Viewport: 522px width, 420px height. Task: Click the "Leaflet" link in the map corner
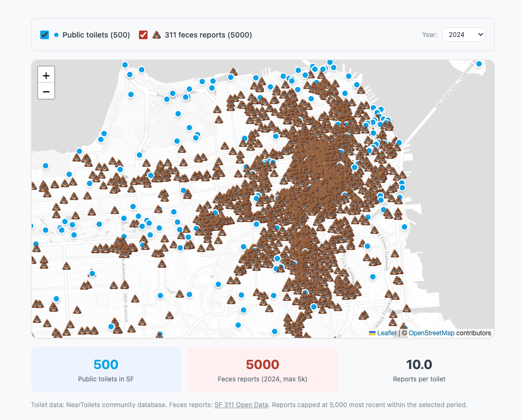386,333
